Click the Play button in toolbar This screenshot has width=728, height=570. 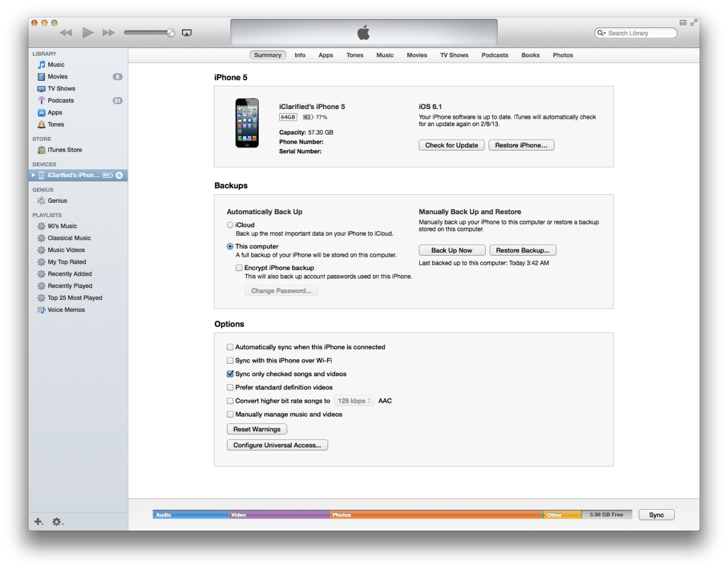(x=88, y=33)
